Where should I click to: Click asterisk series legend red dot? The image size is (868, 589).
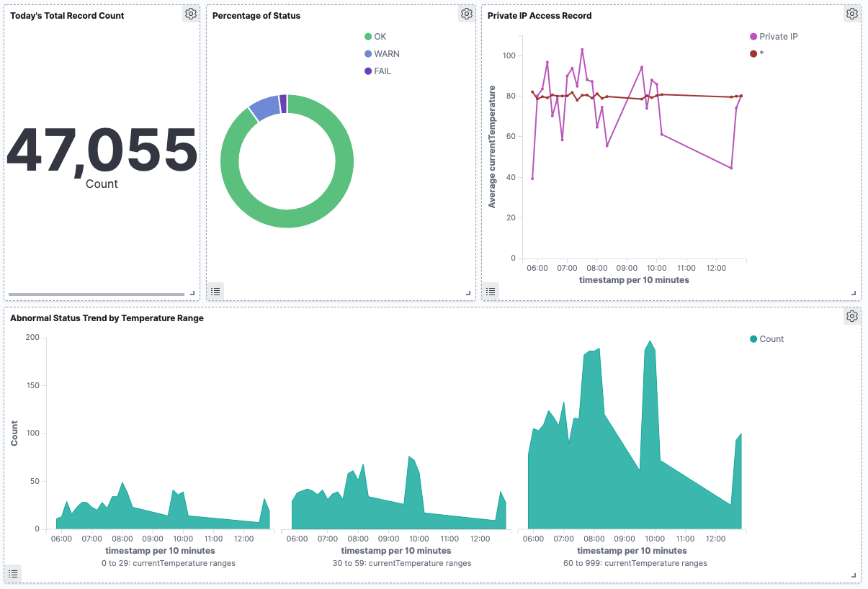pos(753,54)
